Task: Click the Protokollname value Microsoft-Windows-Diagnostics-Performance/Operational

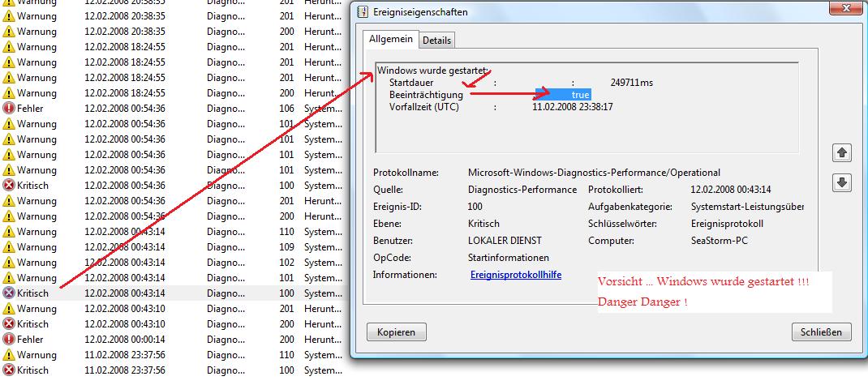Action: point(594,173)
